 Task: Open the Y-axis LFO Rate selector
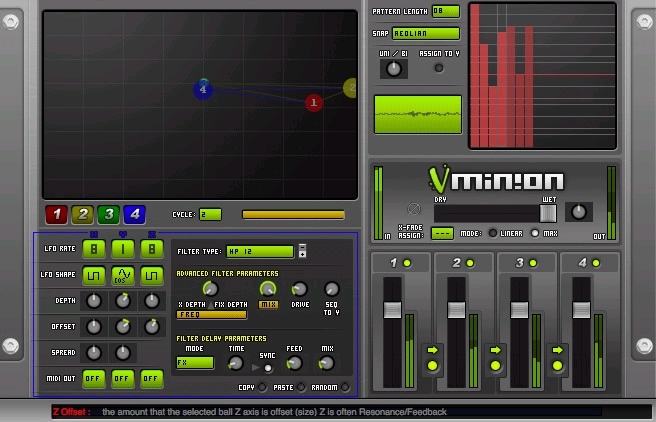[x=123, y=249]
